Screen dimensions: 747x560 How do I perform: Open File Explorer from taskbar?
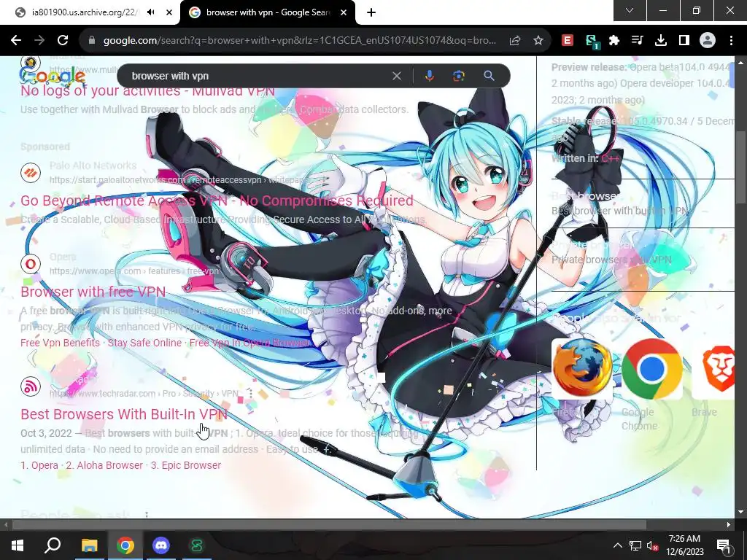point(89,545)
